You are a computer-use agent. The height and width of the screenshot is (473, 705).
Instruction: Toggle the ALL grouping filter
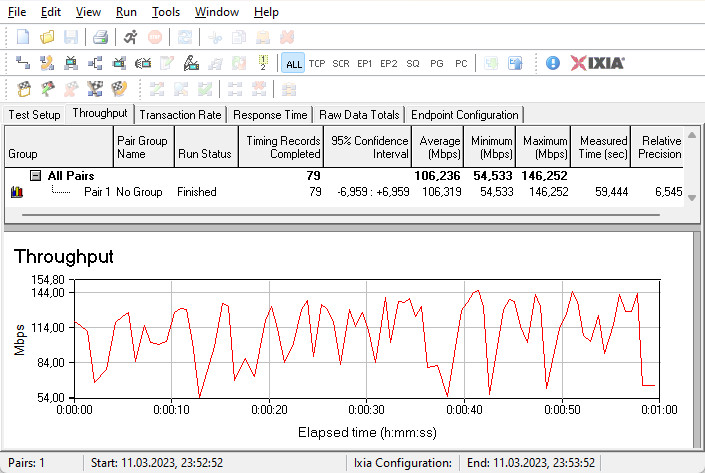coord(294,63)
